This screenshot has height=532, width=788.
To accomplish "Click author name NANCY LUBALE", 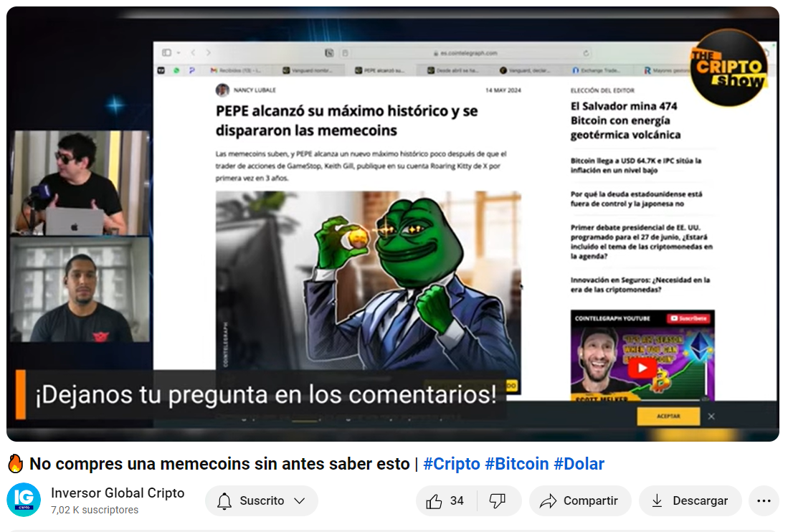I will point(255,90).
